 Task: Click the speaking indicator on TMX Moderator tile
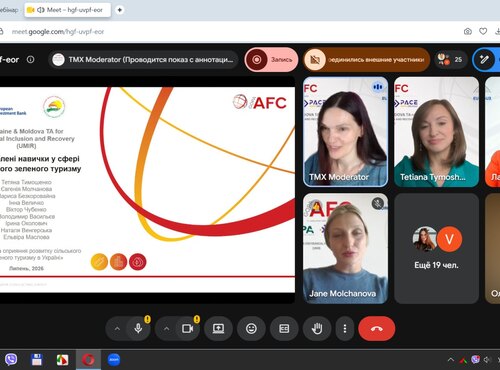[x=378, y=87]
